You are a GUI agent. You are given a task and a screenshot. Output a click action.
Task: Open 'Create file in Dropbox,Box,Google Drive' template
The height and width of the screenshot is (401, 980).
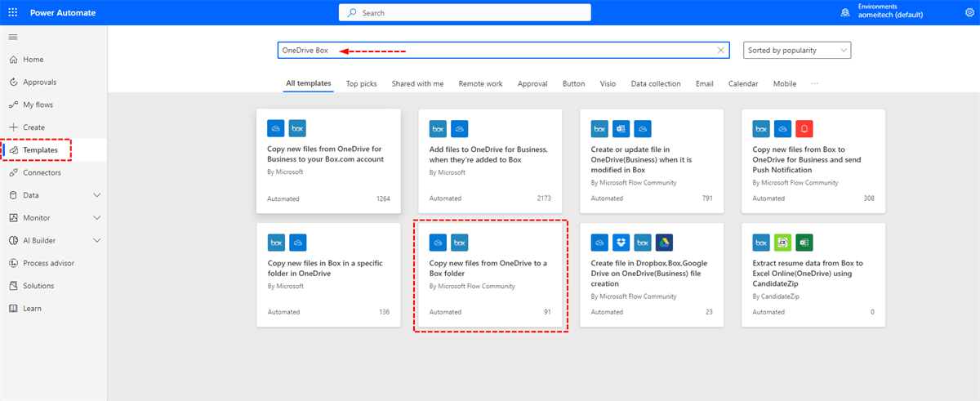coord(652,274)
